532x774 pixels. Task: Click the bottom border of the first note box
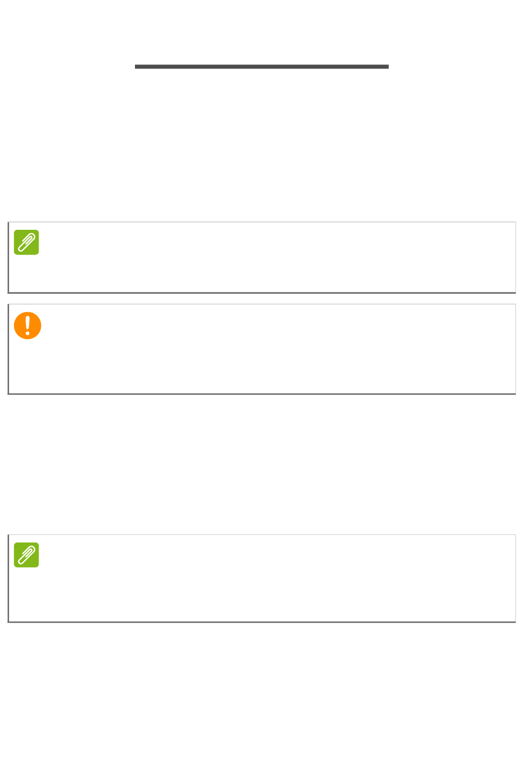click(262, 293)
